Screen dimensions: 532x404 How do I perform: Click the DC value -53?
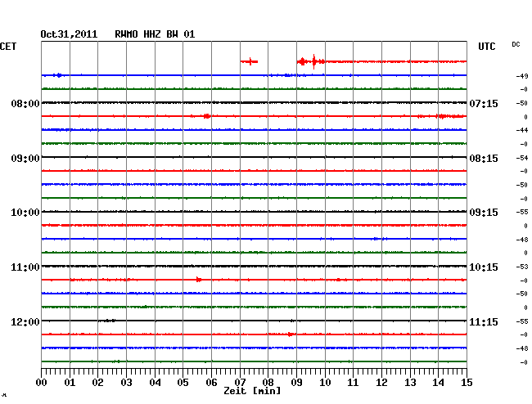point(522,267)
